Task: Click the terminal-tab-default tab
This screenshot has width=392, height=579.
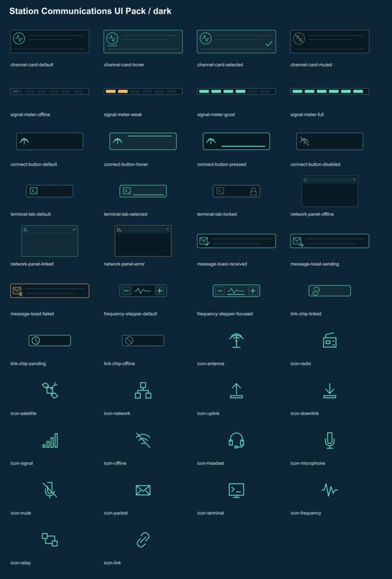Action: [x=50, y=191]
